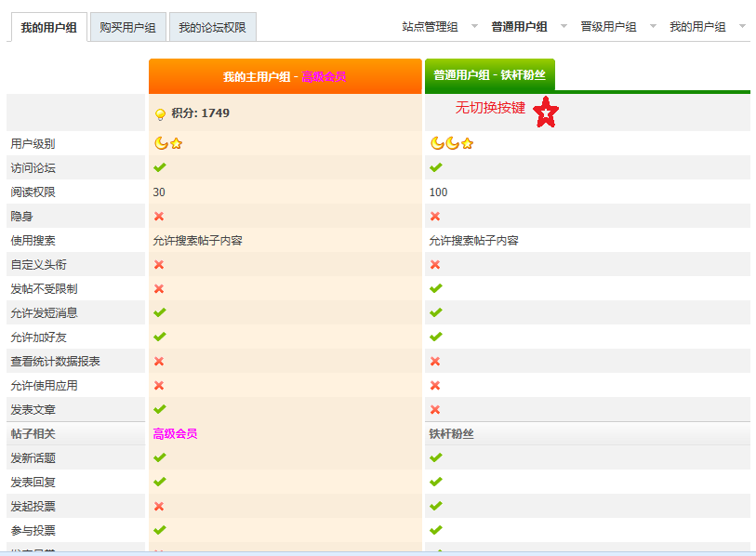Toggle the 允许加好友 checkmark
756x556 pixels.
point(159,337)
